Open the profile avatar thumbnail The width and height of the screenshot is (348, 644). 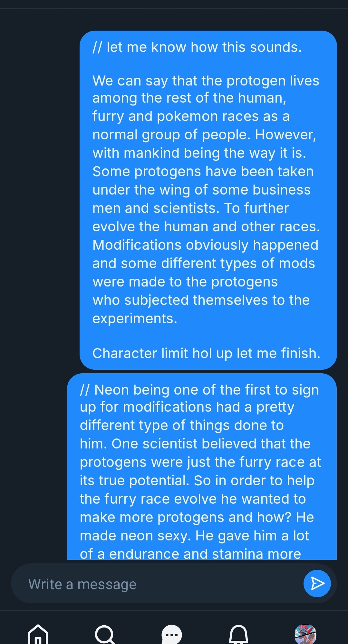click(305, 634)
